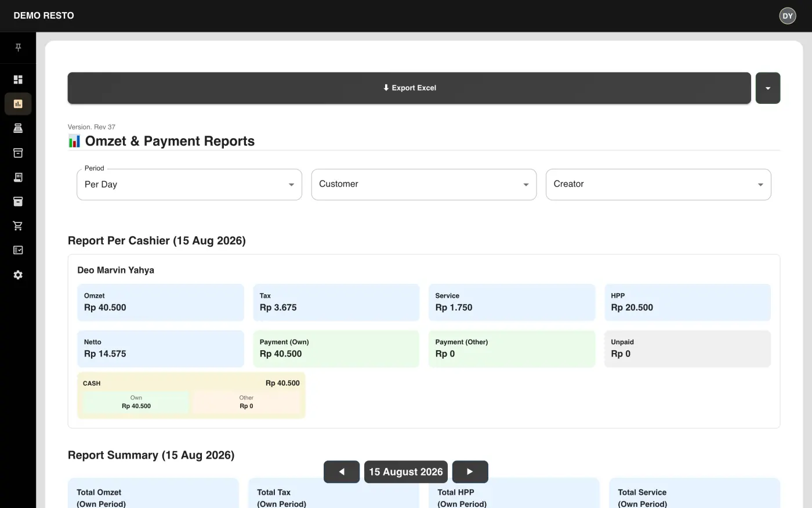
Task: Open the shopping cart icon in sidebar
Action: pos(18,226)
